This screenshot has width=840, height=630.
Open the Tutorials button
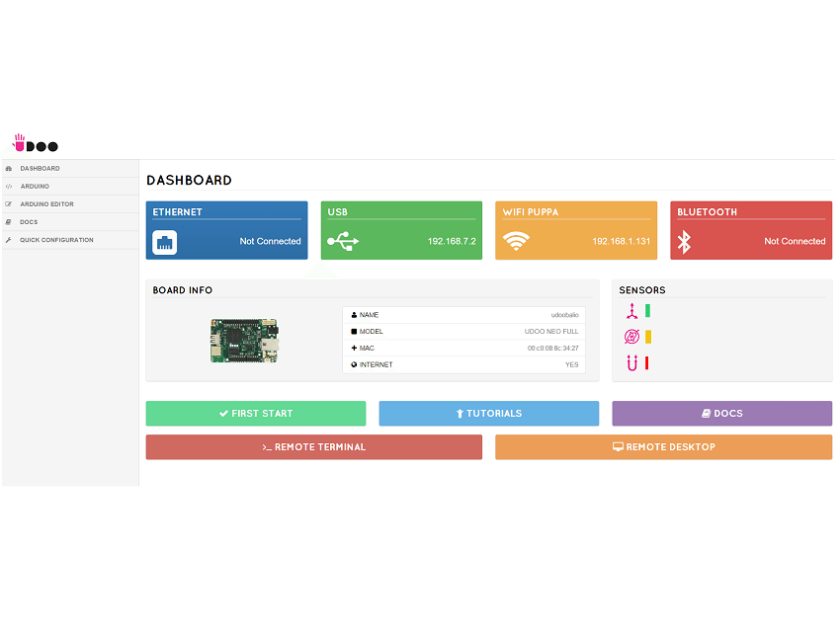(489, 413)
